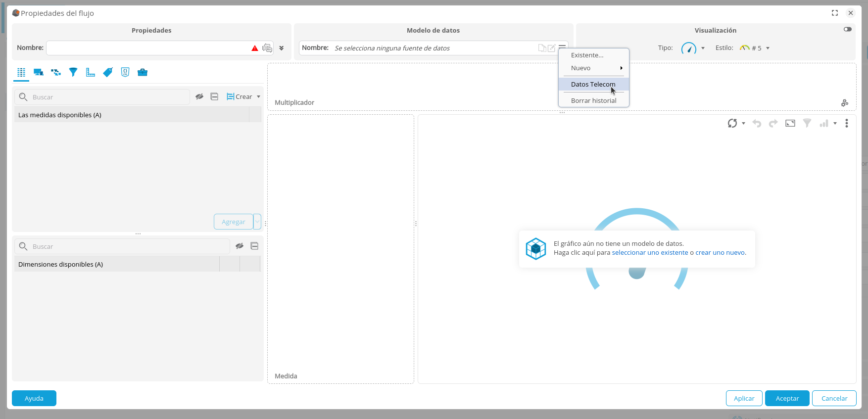The image size is (868, 419).
Task: Toggle hidden dimensions eye icon
Action: point(240,246)
